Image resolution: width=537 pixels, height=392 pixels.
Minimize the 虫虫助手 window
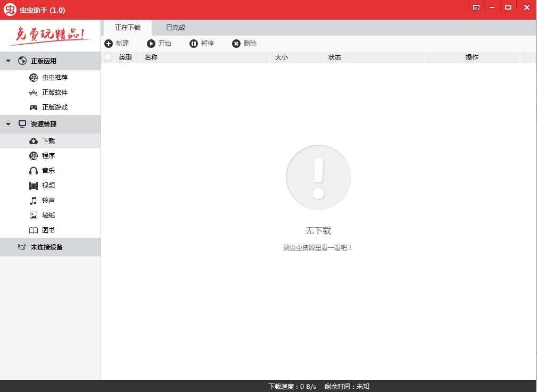(x=492, y=7)
